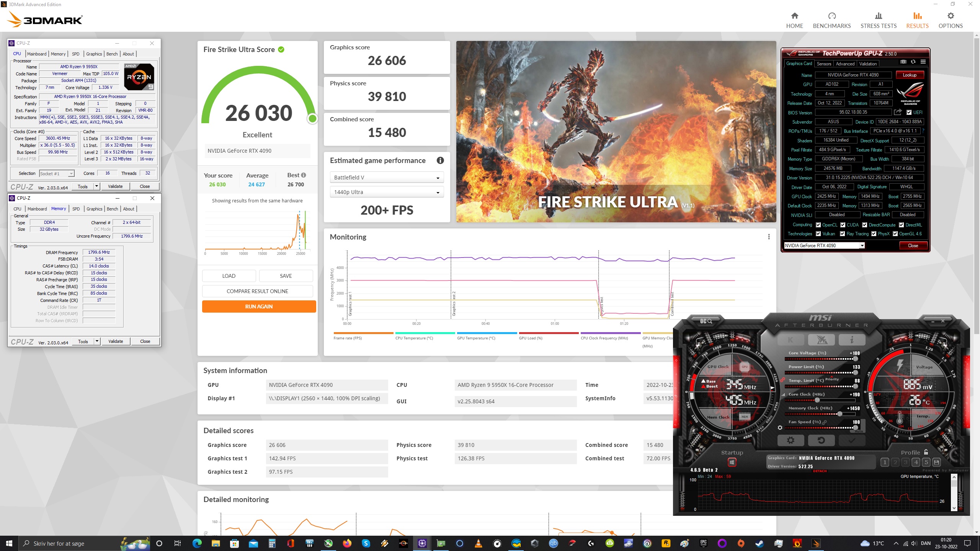Take a GPU-Z screenshot with camera icon
Viewport: 980px width, 551px height.
coord(903,62)
